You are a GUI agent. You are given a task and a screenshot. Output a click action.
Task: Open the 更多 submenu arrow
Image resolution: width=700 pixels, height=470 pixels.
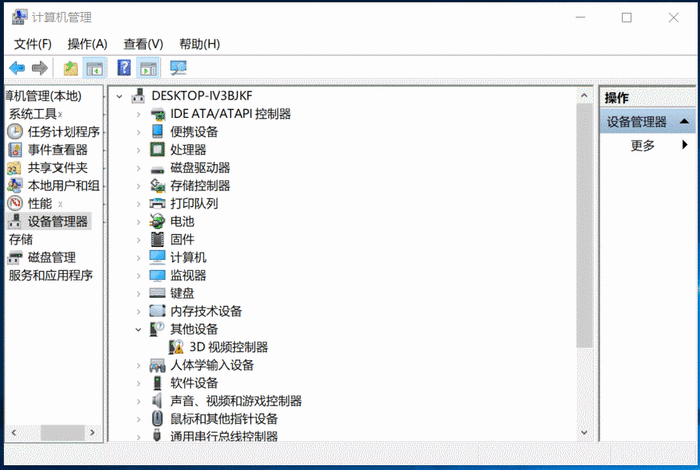[685, 145]
